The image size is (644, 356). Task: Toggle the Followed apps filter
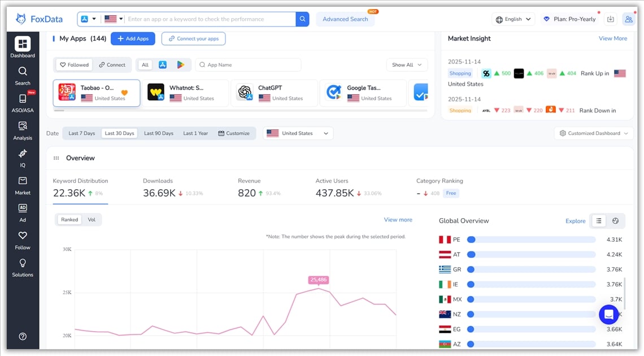click(73, 65)
